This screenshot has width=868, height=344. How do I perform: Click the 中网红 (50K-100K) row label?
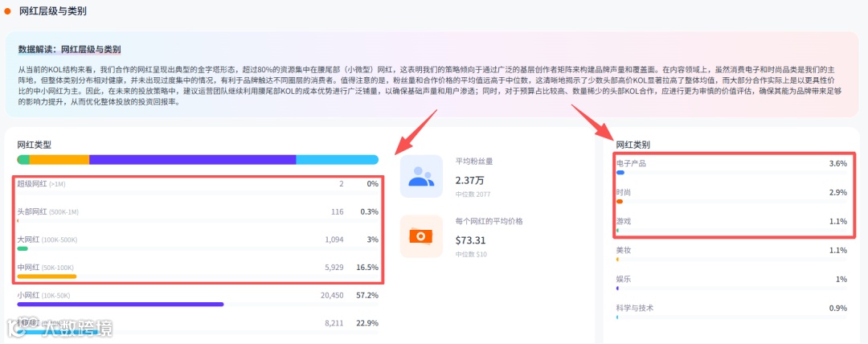(x=45, y=267)
